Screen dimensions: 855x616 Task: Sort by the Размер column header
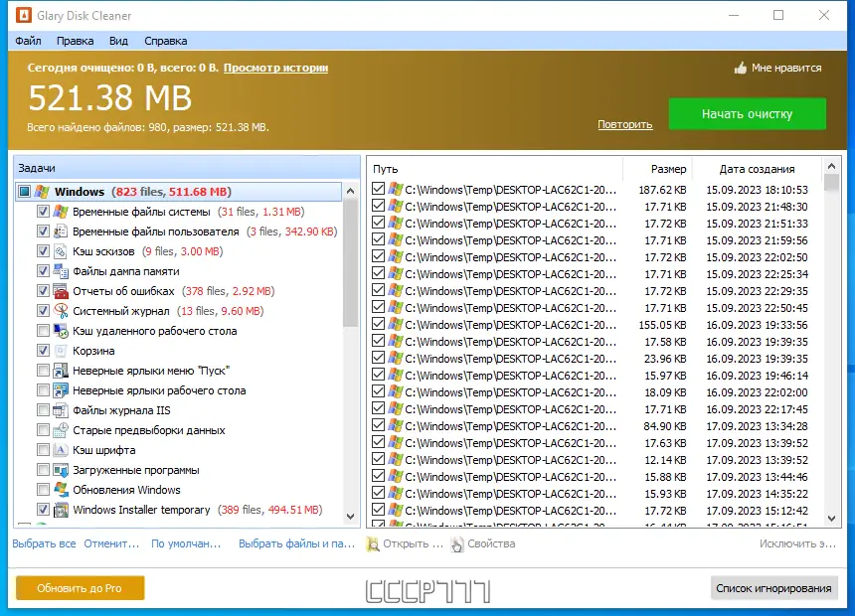(x=657, y=169)
